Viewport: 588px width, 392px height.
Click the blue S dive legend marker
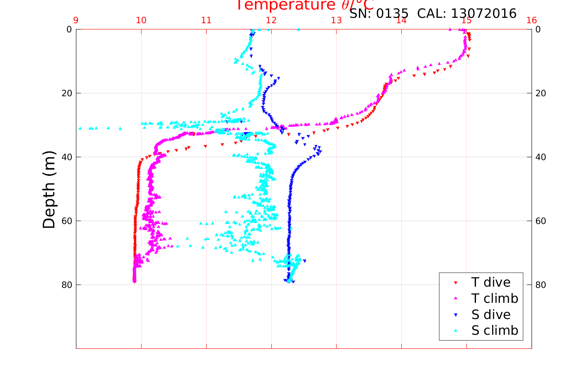pyautogui.click(x=455, y=315)
